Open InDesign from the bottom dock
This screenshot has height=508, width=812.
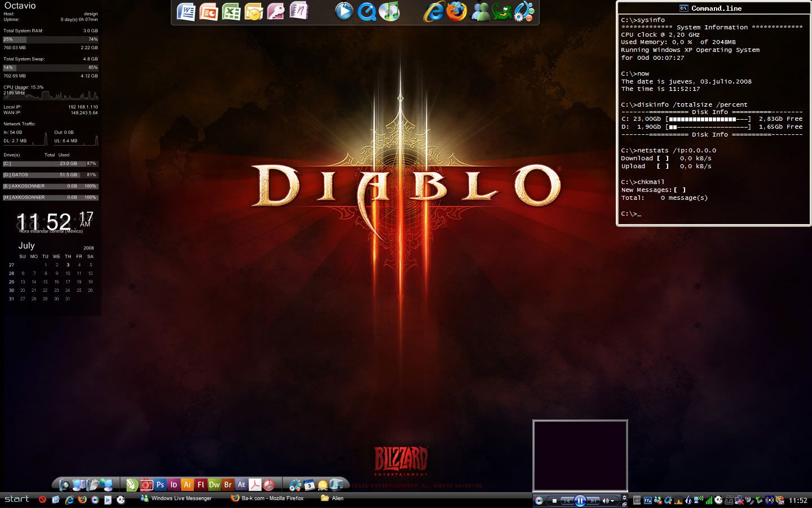(x=174, y=485)
